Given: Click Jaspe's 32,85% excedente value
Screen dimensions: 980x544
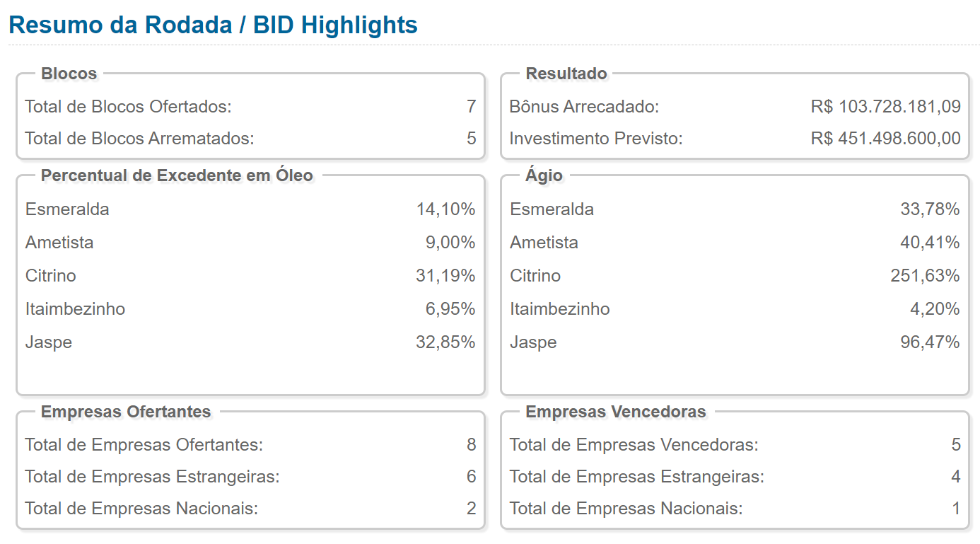Looking at the screenshot, I should [x=445, y=342].
